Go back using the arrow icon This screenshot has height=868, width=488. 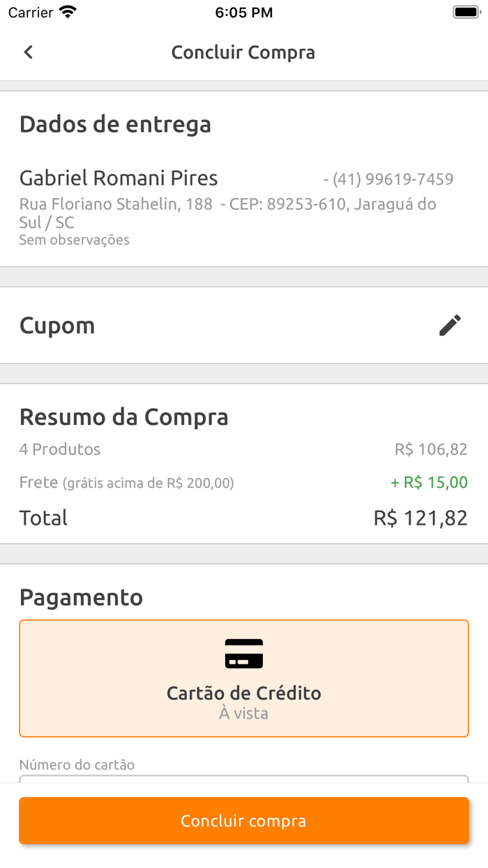(28, 52)
